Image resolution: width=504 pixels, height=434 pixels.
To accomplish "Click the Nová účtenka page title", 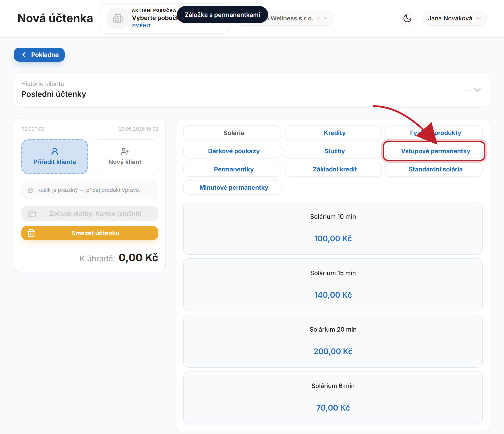I will (55, 18).
